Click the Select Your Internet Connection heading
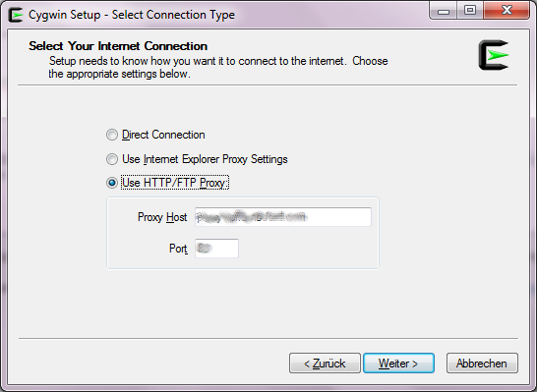 pos(118,46)
